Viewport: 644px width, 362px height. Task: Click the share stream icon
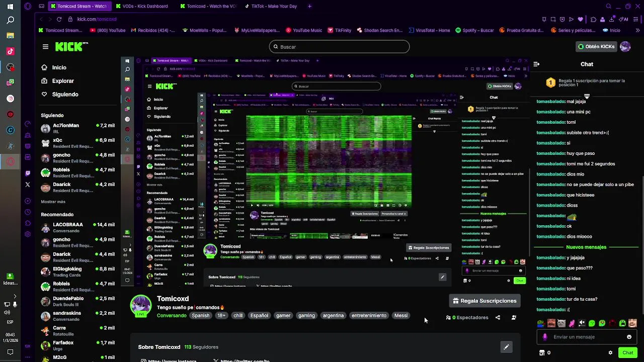498,318
